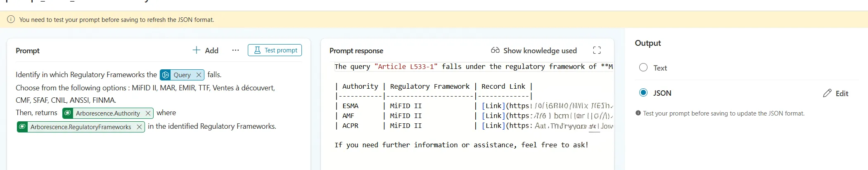Remove the Arborescence.RegulatoryFrameworks chip
Image resolution: width=868 pixels, height=170 pixels.
click(x=139, y=127)
